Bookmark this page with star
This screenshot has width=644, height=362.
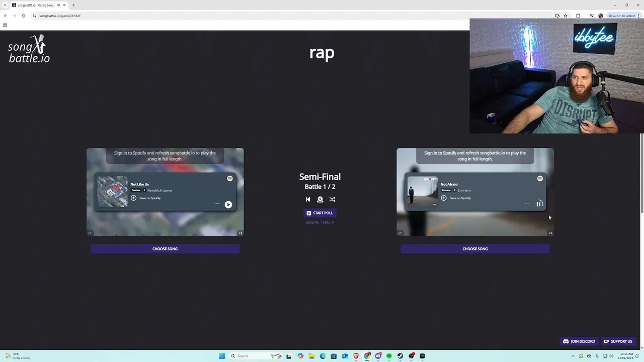566,16
